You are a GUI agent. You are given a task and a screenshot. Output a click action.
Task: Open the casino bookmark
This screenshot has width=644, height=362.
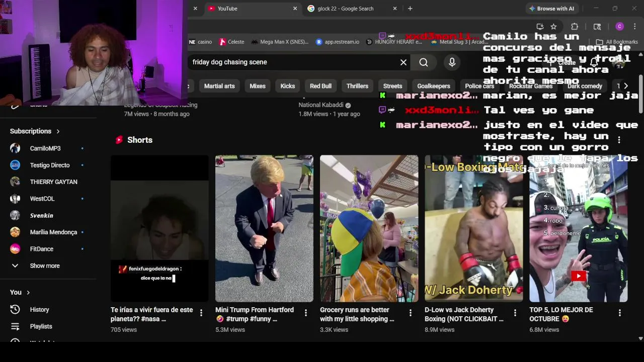[x=200, y=42]
